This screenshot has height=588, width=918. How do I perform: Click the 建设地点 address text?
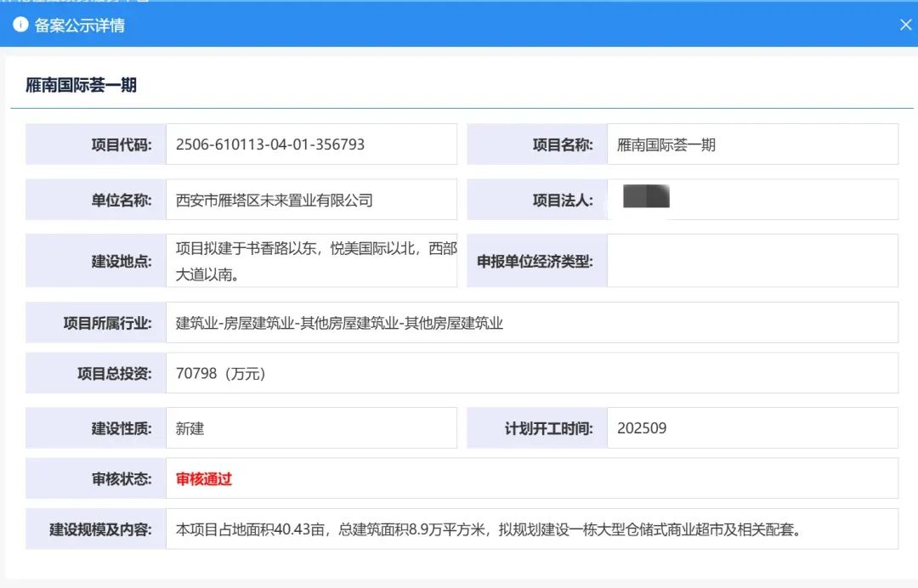tap(315, 261)
